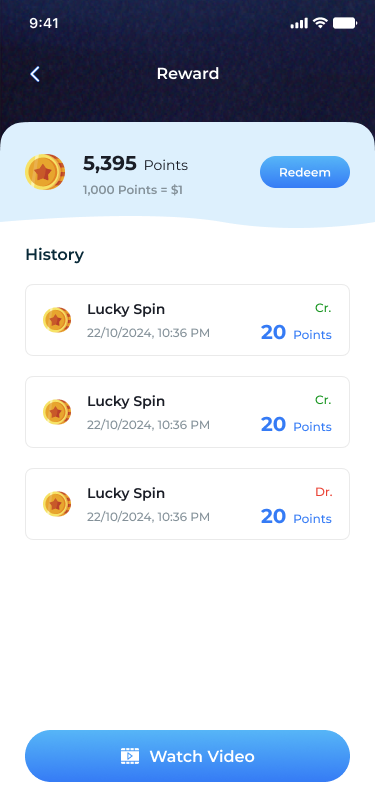Tap the 9:41 clock in status bar
375x812 pixels.
pyautogui.click(x=44, y=23)
